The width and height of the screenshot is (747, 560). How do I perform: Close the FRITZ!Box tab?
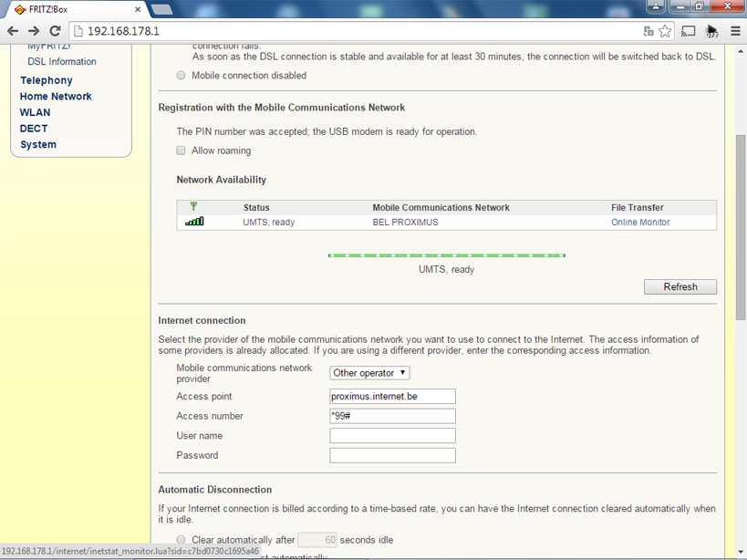pyautogui.click(x=138, y=9)
